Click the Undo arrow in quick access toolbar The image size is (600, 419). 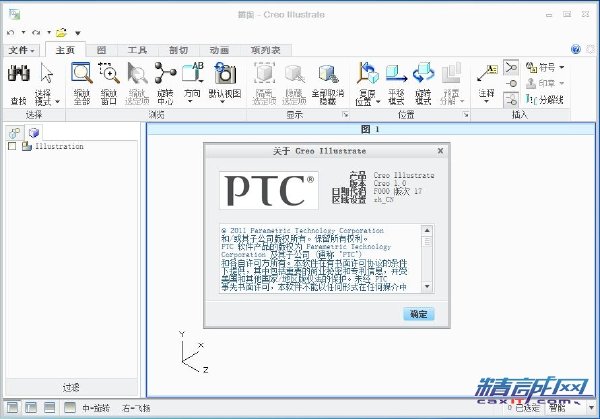pos(11,33)
